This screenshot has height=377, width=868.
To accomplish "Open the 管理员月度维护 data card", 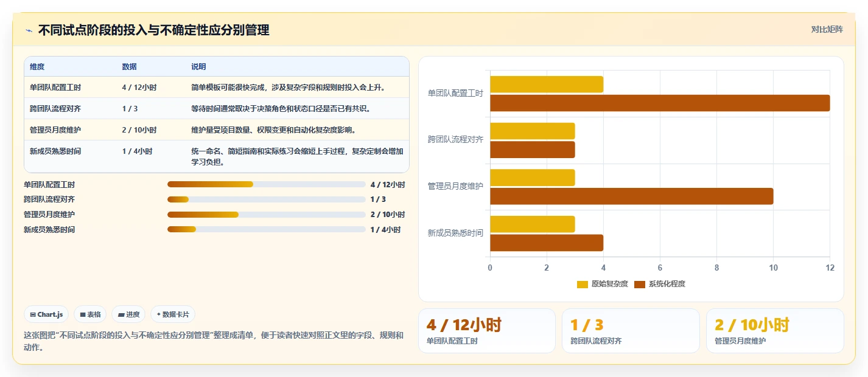I will click(775, 331).
